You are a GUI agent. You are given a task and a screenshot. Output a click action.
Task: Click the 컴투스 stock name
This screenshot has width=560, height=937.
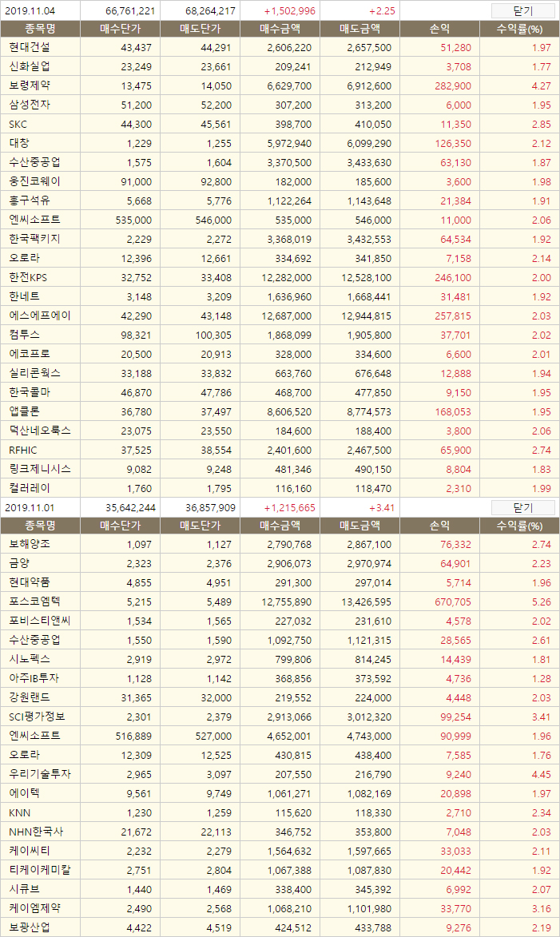click(x=25, y=335)
